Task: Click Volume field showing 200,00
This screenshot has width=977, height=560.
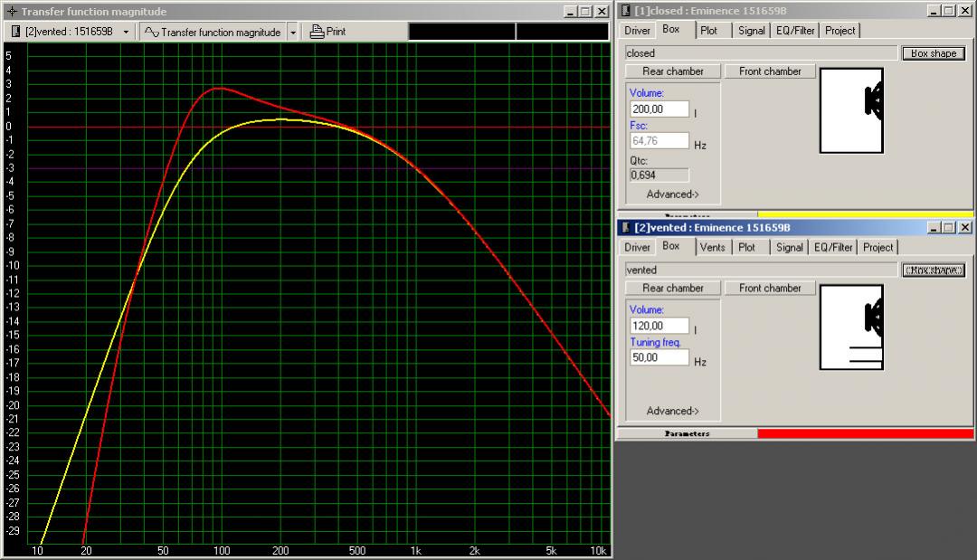Action: point(659,109)
